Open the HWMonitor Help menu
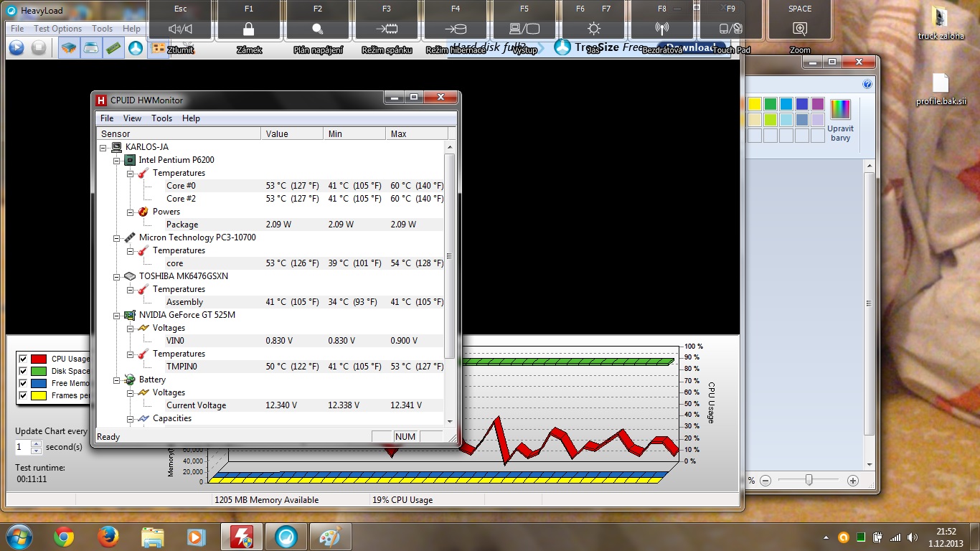The height and width of the screenshot is (551, 980). (x=191, y=118)
